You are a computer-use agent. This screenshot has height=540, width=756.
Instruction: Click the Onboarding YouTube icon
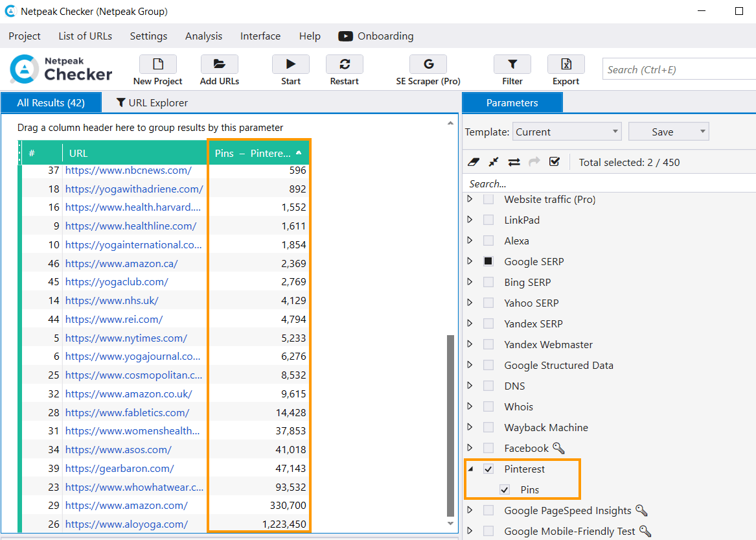[345, 36]
